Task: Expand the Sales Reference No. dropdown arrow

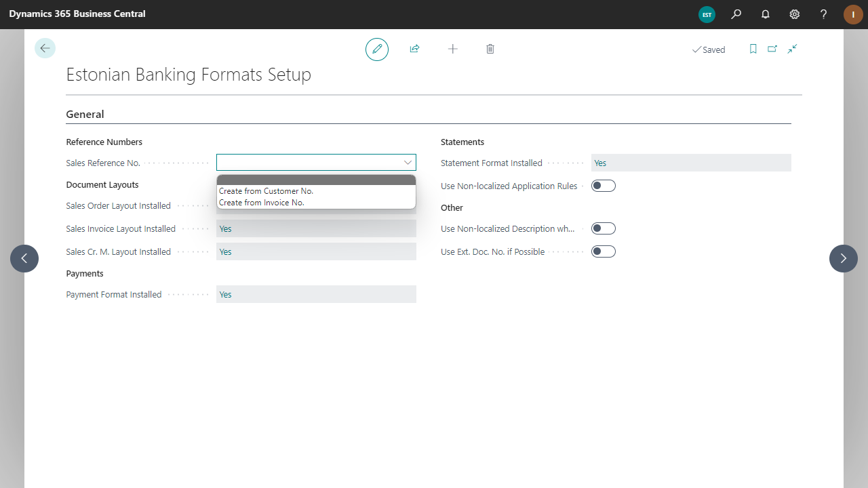Action: [408, 163]
